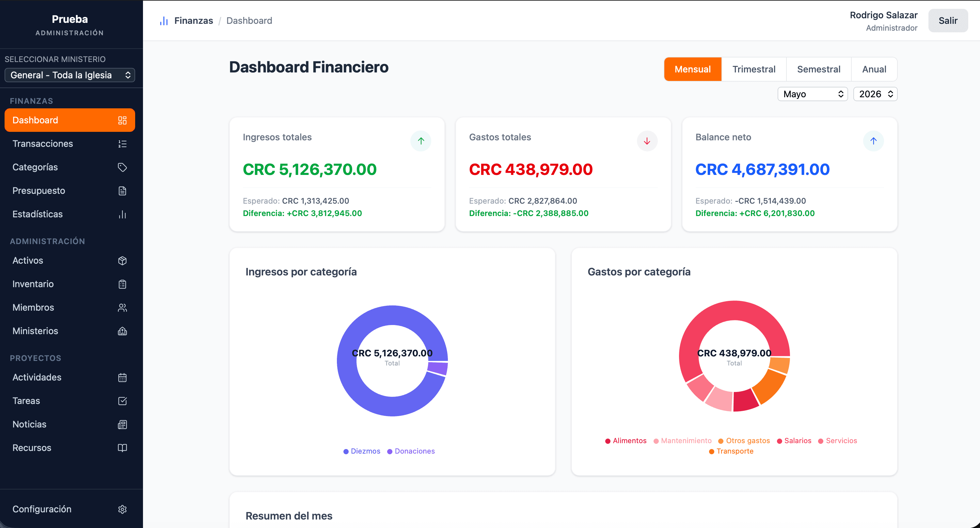
Task: Click the Noticias newspaper icon
Action: [122, 425]
